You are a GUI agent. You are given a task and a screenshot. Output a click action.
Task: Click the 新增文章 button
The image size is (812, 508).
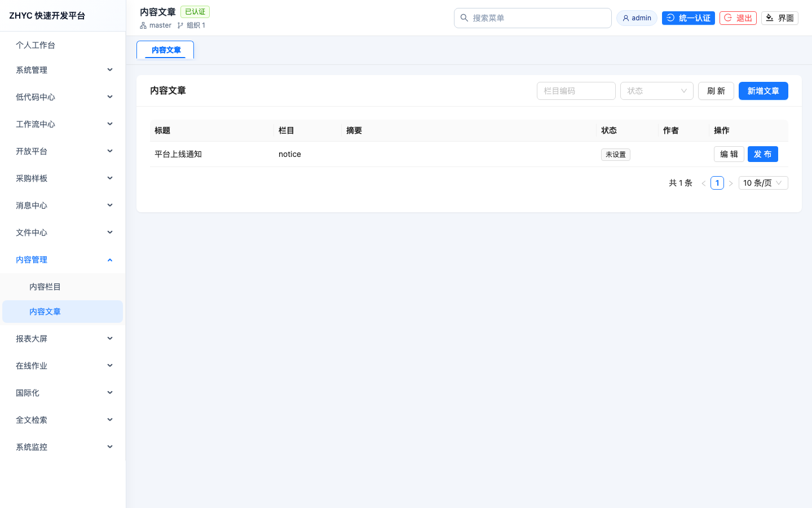coord(764,91)
